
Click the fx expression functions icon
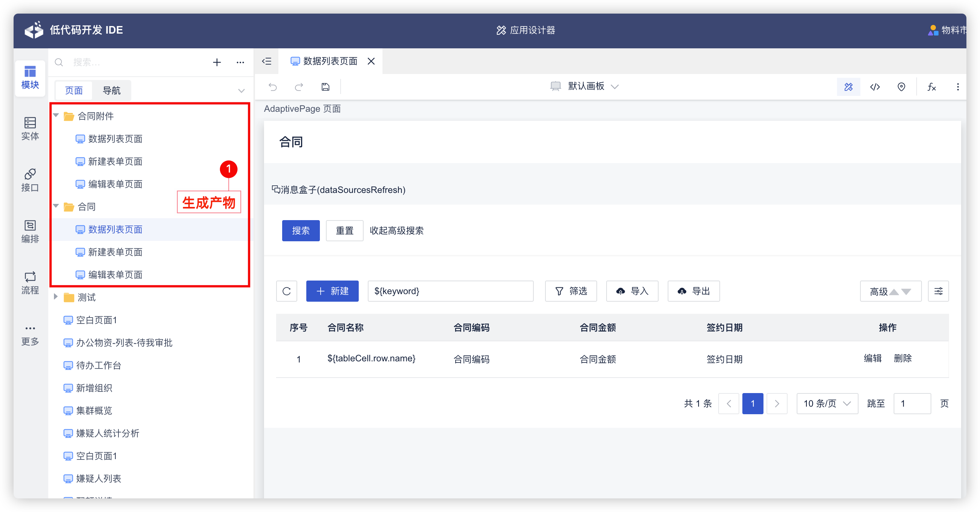tap(931, 87)
